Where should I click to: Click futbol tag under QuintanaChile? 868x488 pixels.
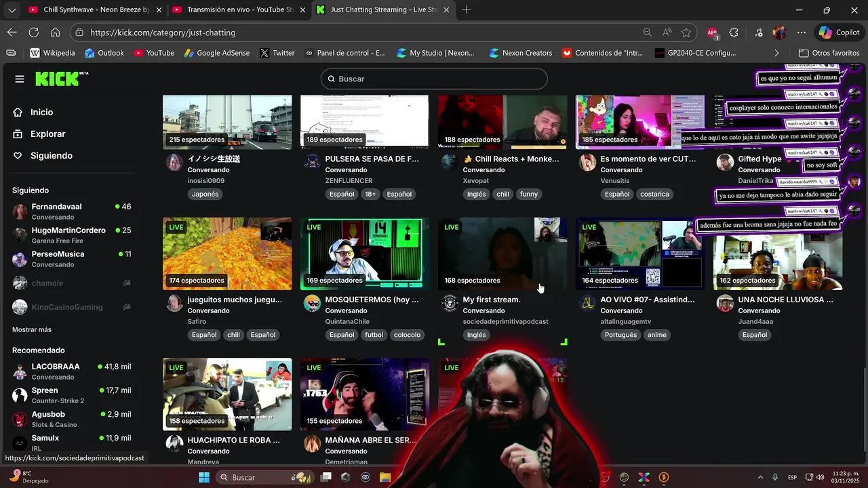point(374,335)
